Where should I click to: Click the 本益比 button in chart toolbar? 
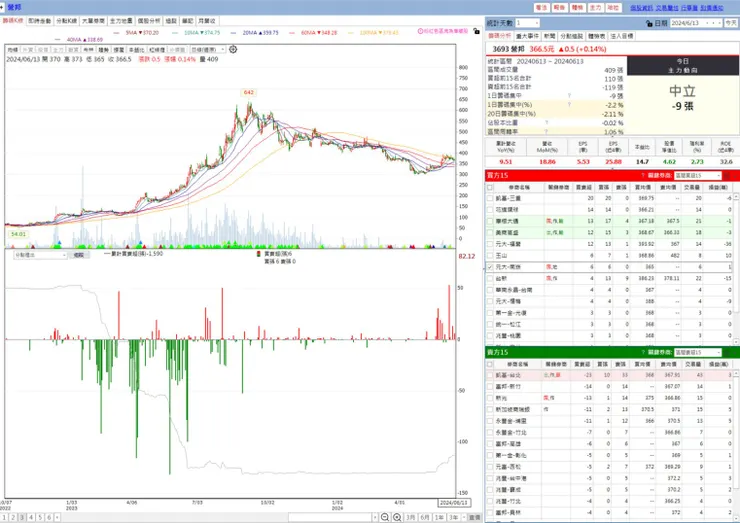(x=136, y=50)
